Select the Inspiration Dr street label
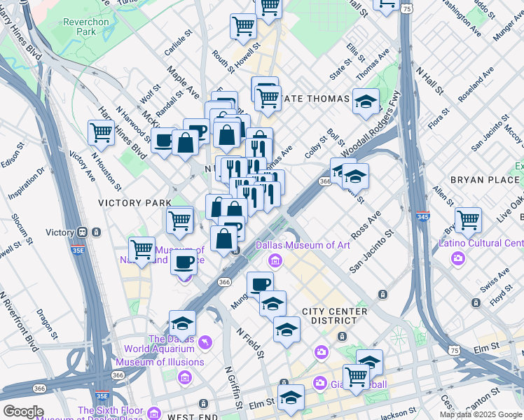Screen dimensions: 524x420 [27, 183]
